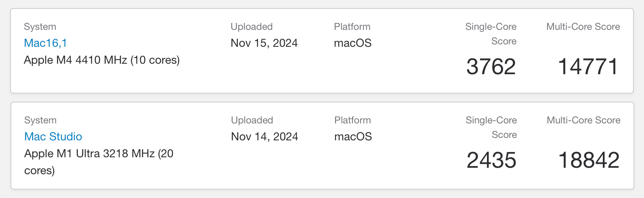Image resolution: width=644 pixels, height=198 pixels.
Task: Click Uploaded label in the first card
Action: coord(252,27)
